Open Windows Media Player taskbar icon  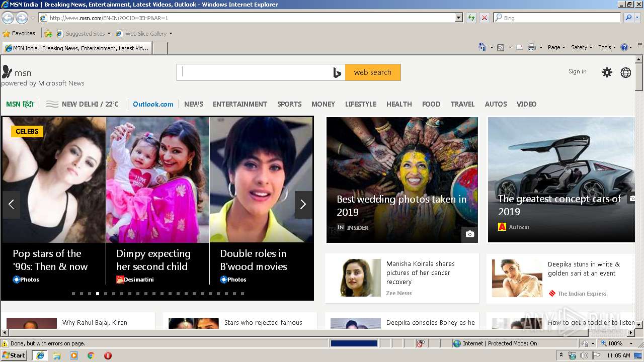(x=74, y=355)
